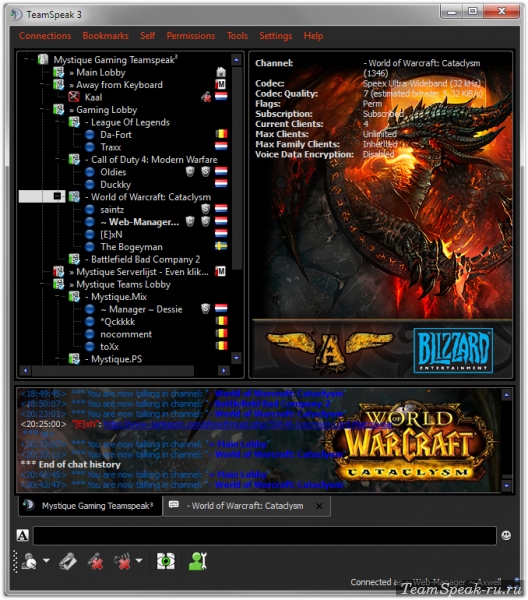Open the Help menu

click(x=313, y=36)
